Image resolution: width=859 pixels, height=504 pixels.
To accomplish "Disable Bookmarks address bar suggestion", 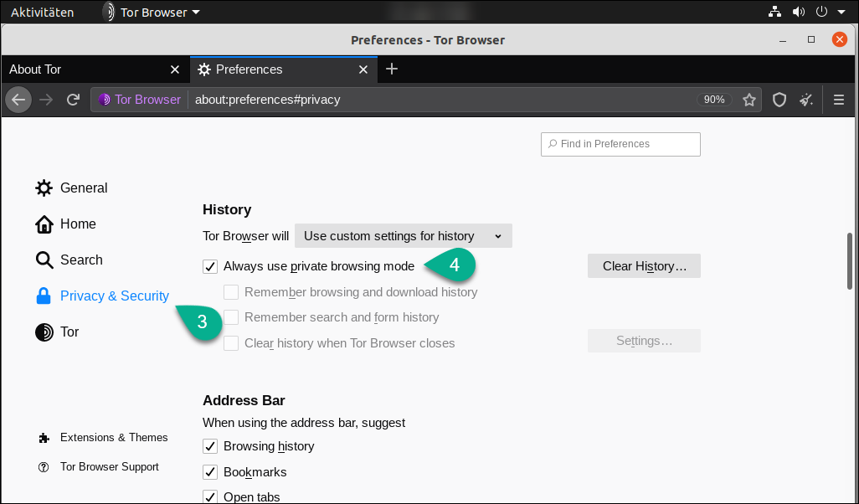I will coord(210,472).
